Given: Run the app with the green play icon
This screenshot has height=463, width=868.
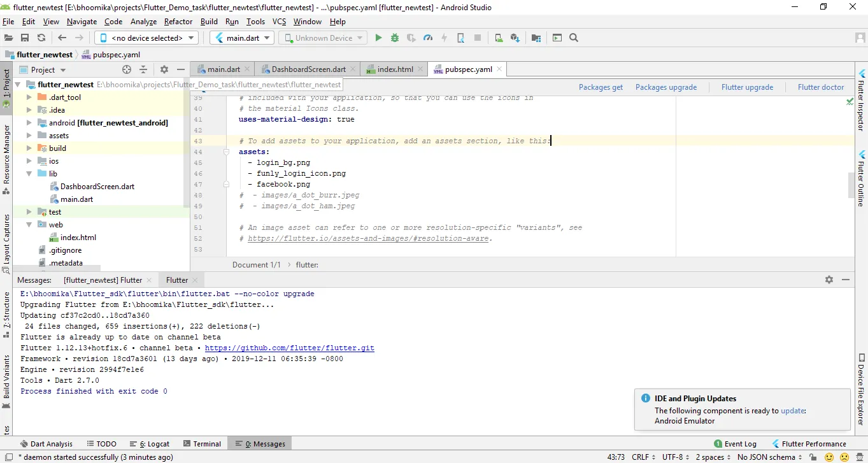Looking at the screenshot, I should click(378, 38).
